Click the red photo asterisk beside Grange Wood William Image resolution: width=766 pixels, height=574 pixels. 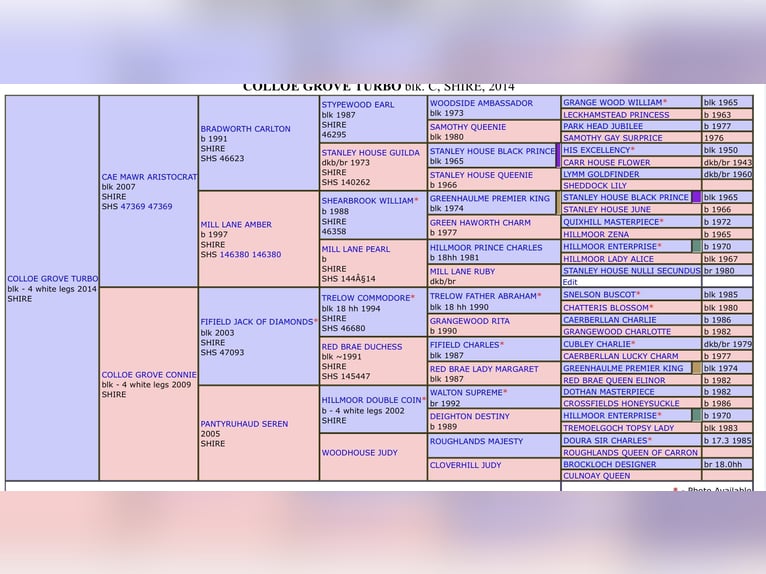pyautogui.click(x=666, y=103)
